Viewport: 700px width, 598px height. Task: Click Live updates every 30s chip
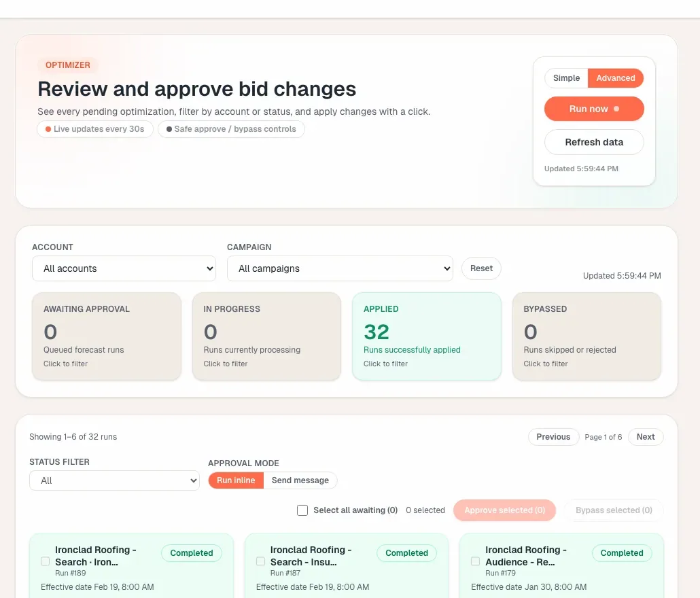94,129
